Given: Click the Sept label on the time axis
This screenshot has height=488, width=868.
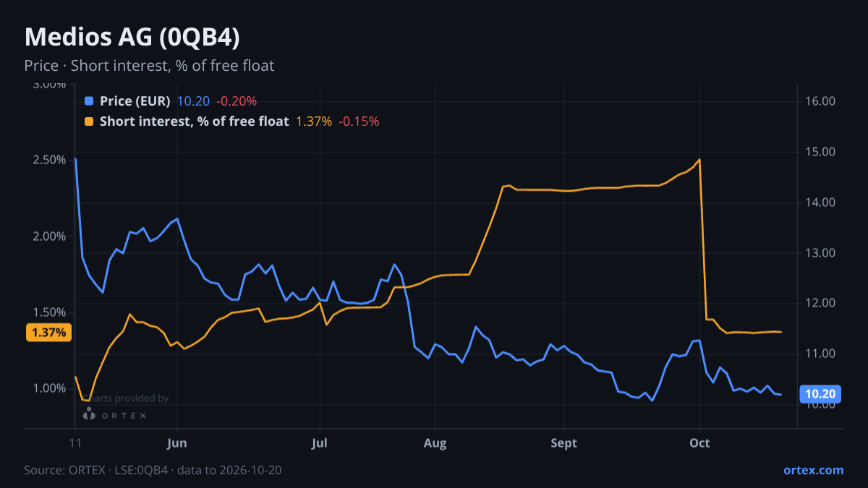Looking at the screenshot, I should 563,443.
